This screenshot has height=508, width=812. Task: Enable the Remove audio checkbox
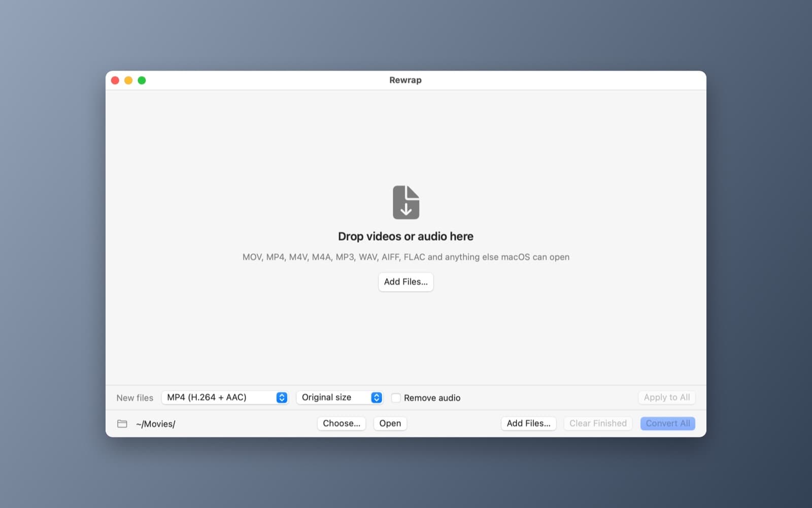click(396, 398)
